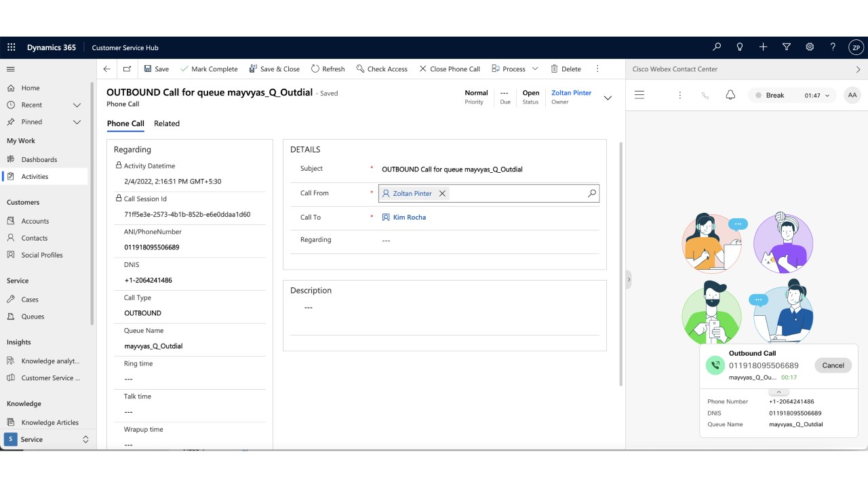Screen dimensions: 868x488
Task: Go back using the arrow icon
Action: [x=107, y=69]
